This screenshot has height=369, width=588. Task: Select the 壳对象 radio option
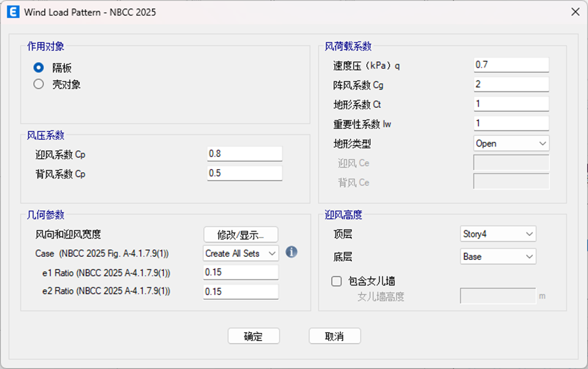coord(39,85)
